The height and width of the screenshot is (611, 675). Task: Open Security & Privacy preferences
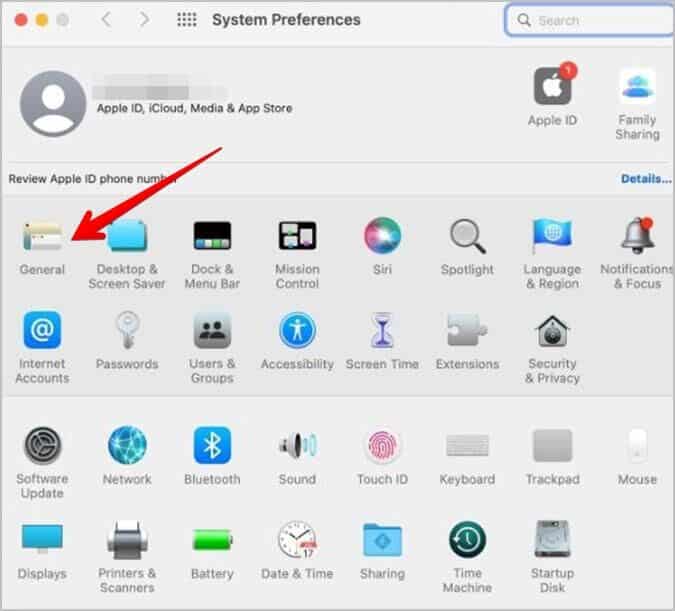(x=552, y=332)
